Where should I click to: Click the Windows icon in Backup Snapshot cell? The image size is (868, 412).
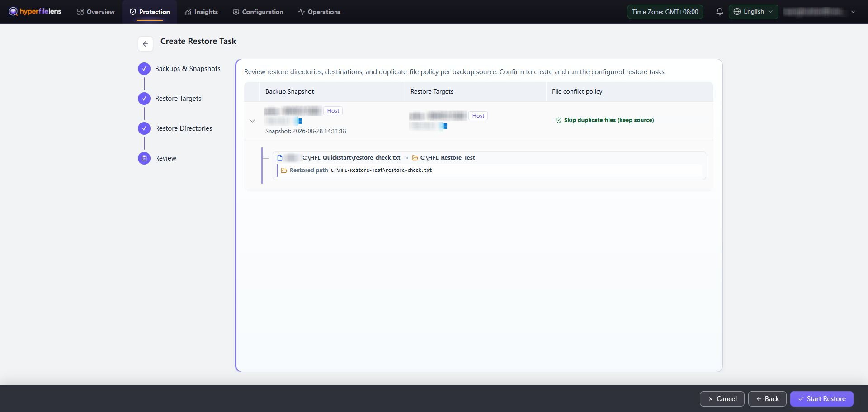300,121
